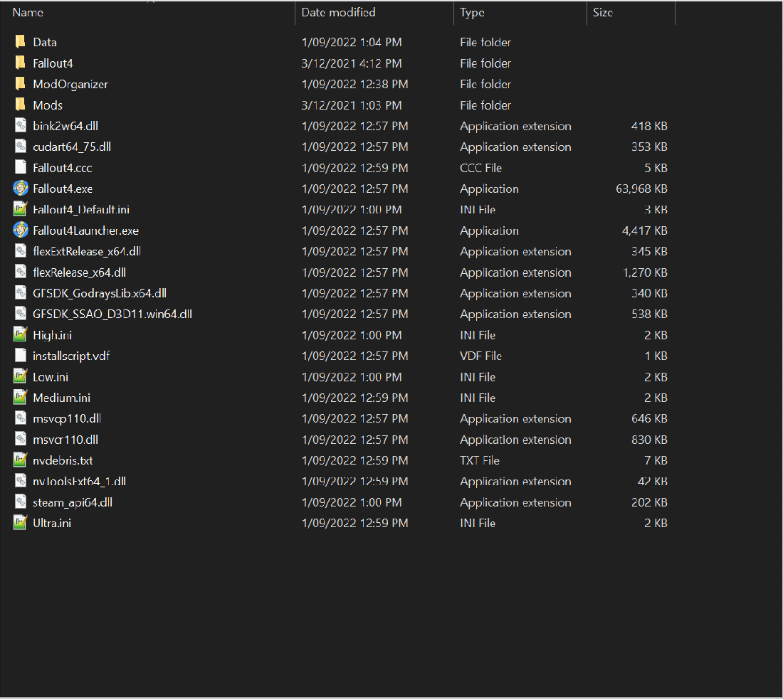Image resolution: width=783 pixels, height=700 pixels.
Task: Click the Fallout4Launcher.exe Vault Boy icon
Action: pyautogui.click(x=21, y=230)
